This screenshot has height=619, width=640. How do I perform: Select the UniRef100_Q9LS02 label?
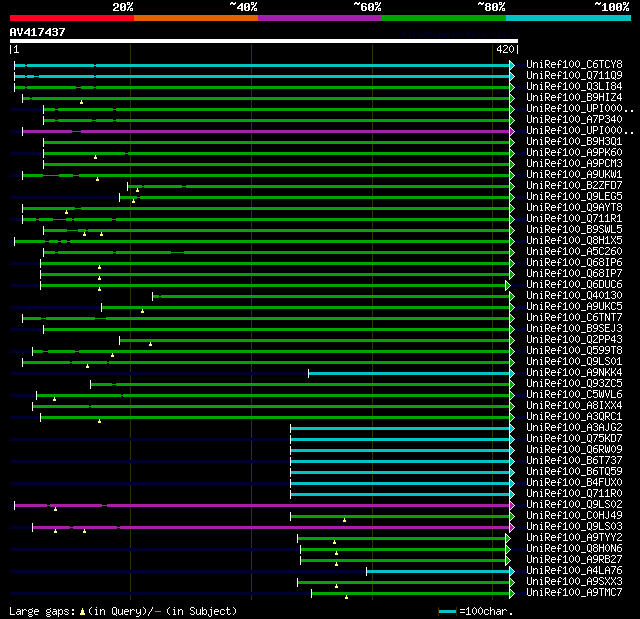pyautogui.click(x=574, y=505)
